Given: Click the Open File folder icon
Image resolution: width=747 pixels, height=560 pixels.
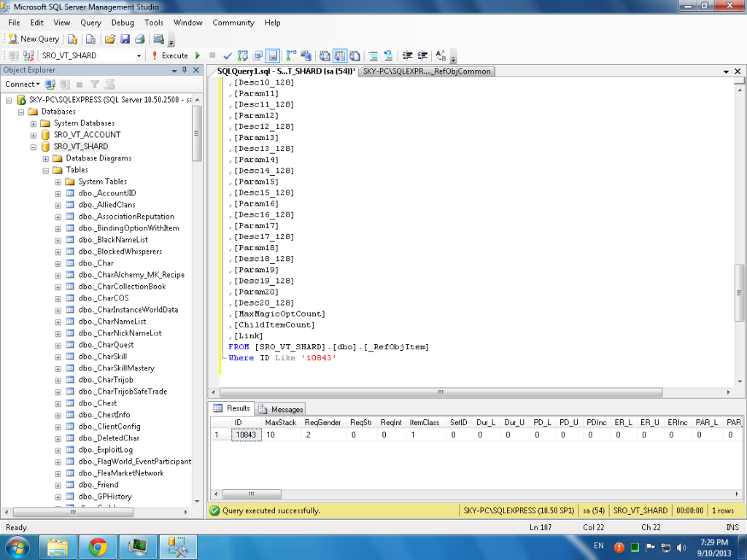Looking at the screenshot, I should point(110,39).
